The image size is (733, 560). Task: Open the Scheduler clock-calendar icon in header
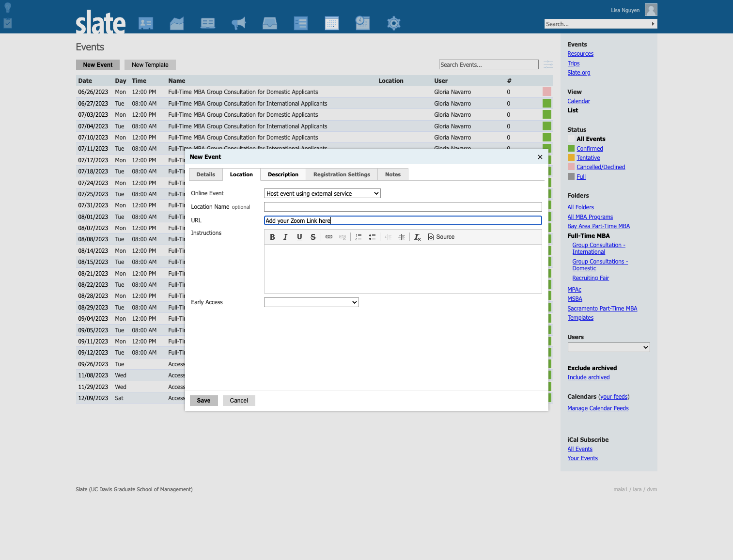[x=362, y=23]
